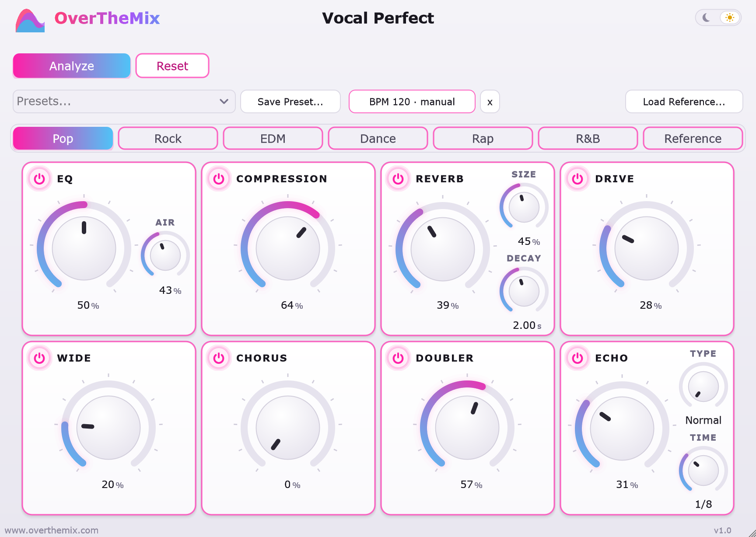The height and width of the screenshot is (537, 756).
Task: Click the Drive knob
Action: (x=647, y=248)
